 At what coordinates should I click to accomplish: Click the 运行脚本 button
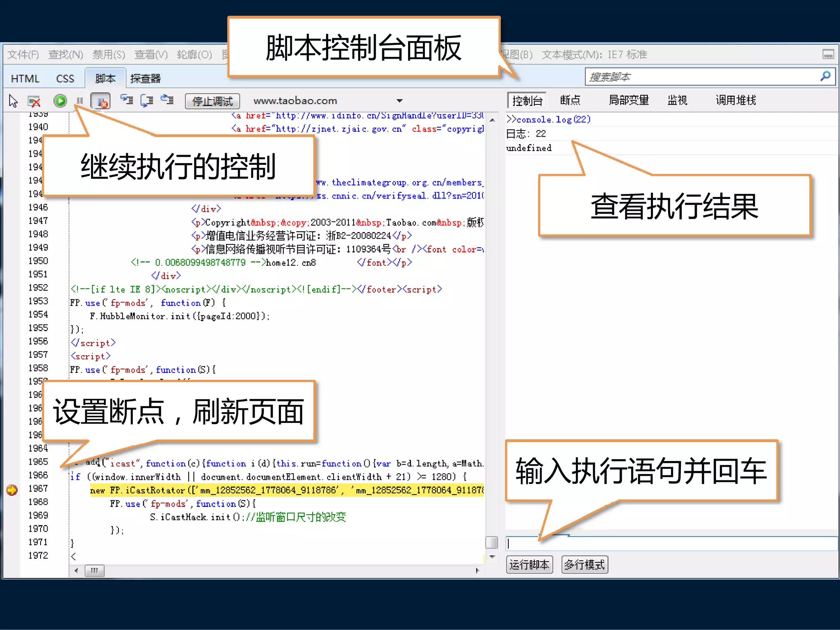529,565
